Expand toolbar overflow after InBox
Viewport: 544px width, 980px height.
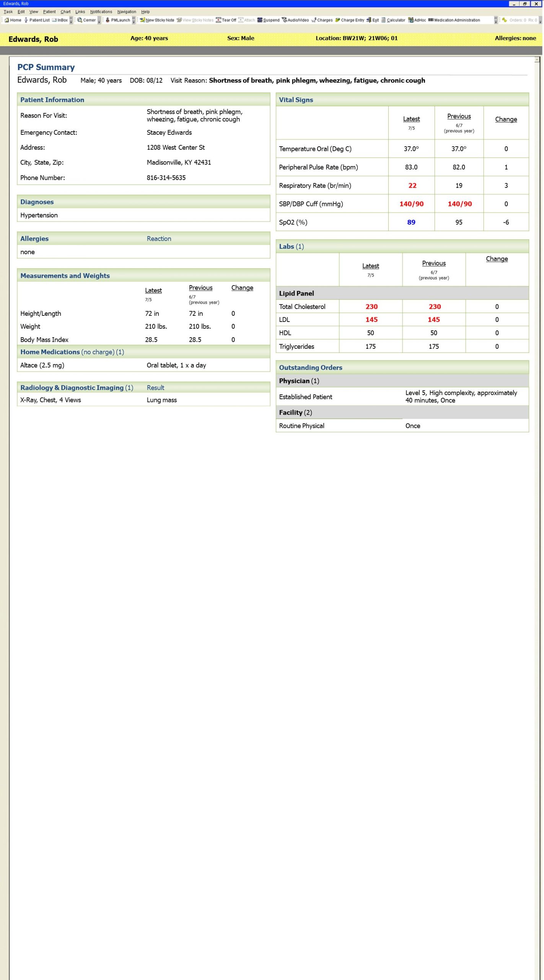(71, 20)
